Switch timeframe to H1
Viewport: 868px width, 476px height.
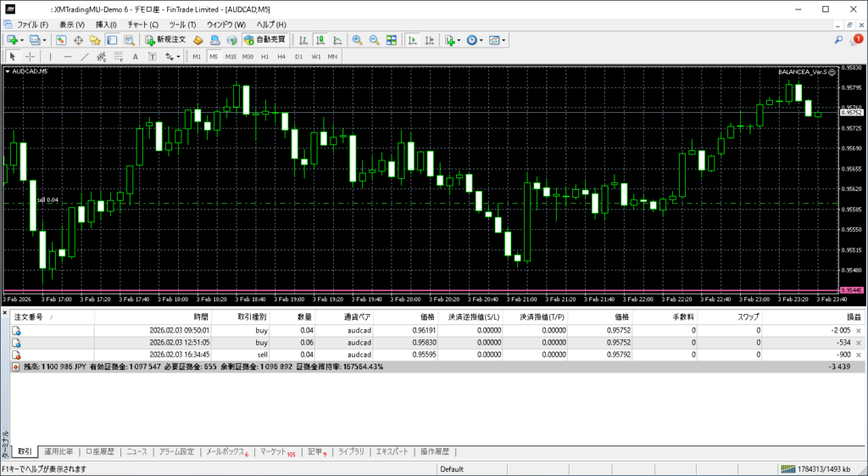(x=264, y=57)
